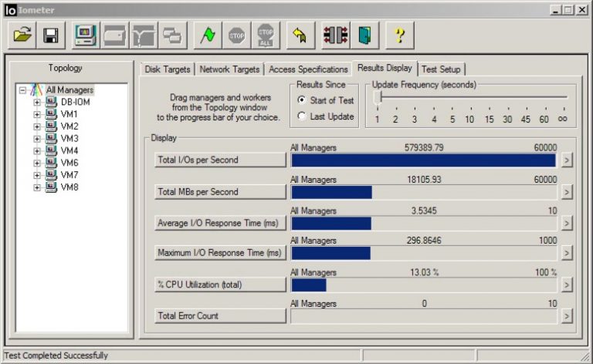Stop all tests icon
This screenshot has height=364, width=593.
point(266,35)
